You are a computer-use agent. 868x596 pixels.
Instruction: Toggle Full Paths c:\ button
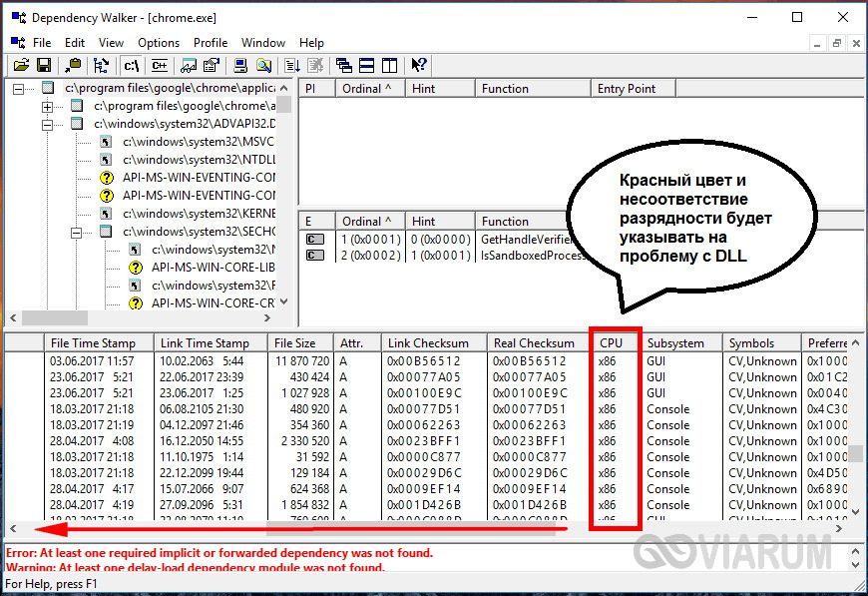point(131,65)
